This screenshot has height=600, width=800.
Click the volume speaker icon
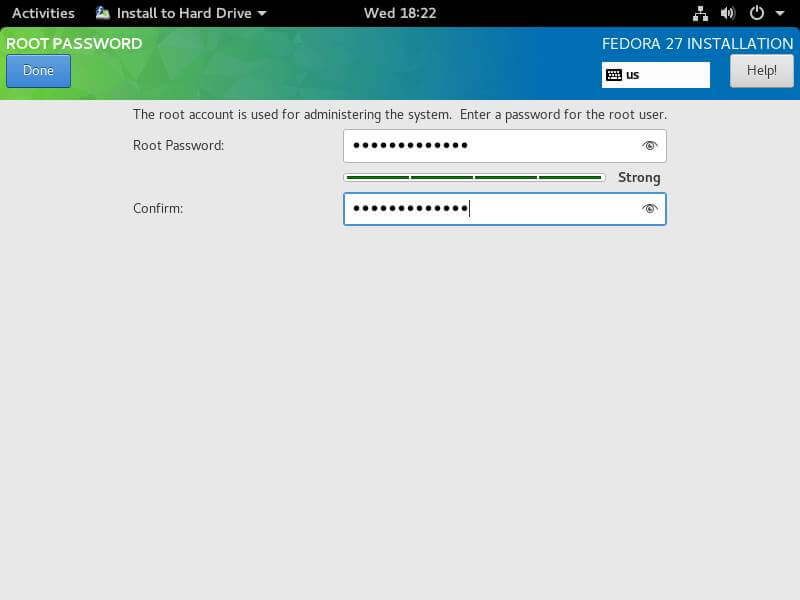click(x=728, y=13)
